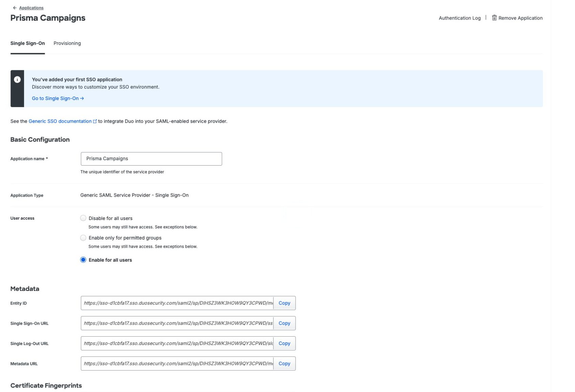Select Enable only for permitted groups radio

tap(83, 238)
